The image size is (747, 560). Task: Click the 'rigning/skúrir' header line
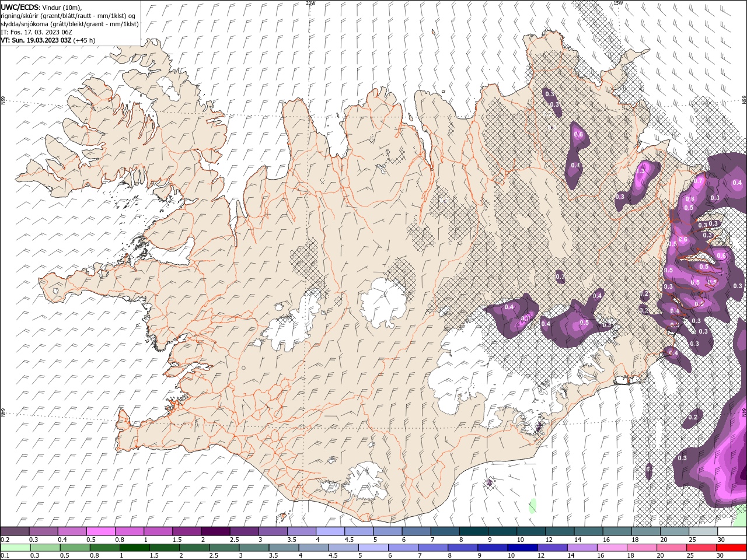coord(68,16)
